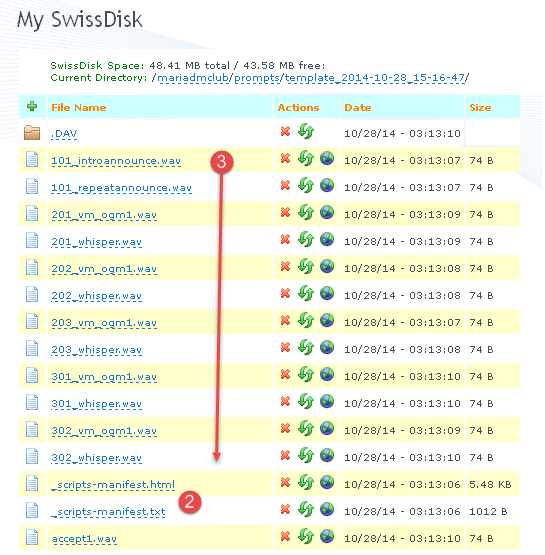This screenshot has width=546, height=555.
Task: Click the file icon beside 203_vm_ogm1.wav
Action: [32, 321]
